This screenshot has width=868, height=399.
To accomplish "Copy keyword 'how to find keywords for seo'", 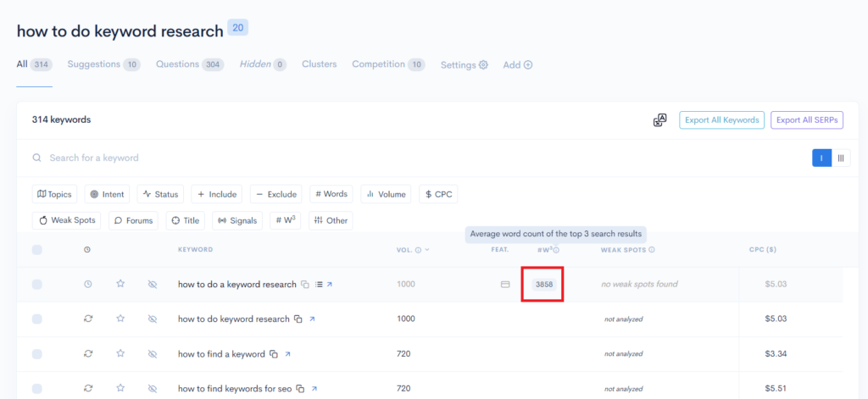I will tap(300, 389).
